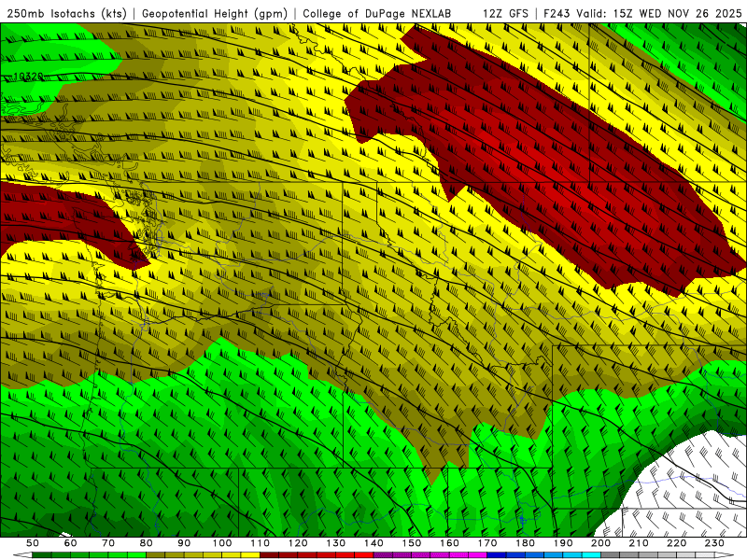Click the '10320' height contour label
This screenshot has width=747, height=560.
click(29, 77)
